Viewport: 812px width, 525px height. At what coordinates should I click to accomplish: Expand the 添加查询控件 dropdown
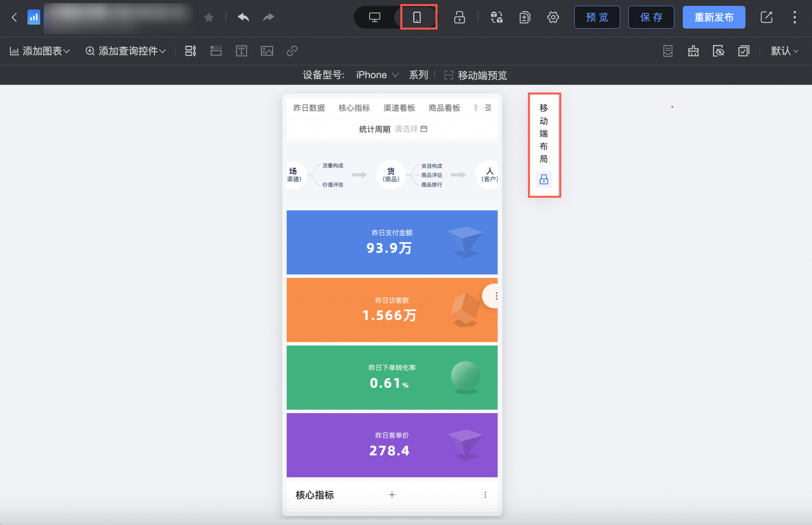click(x=126, y=51)
